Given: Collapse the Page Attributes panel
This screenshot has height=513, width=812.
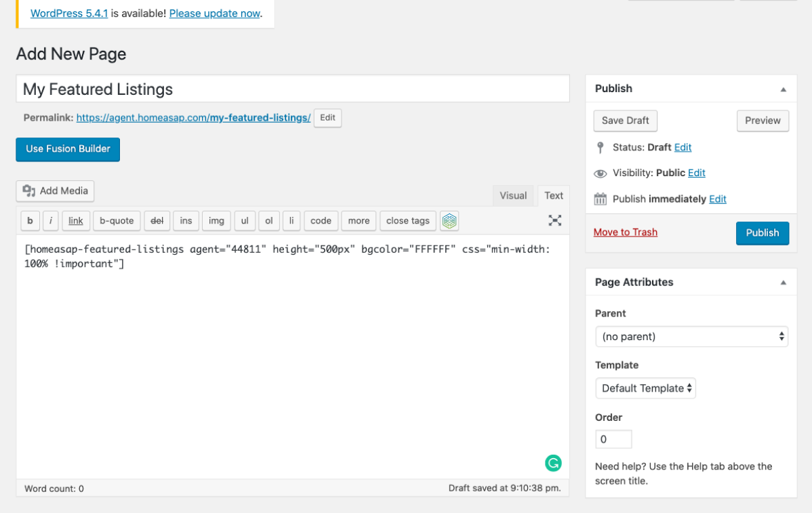Looking at the screenshot, I should pyautogui.click(x=783, y=282).
